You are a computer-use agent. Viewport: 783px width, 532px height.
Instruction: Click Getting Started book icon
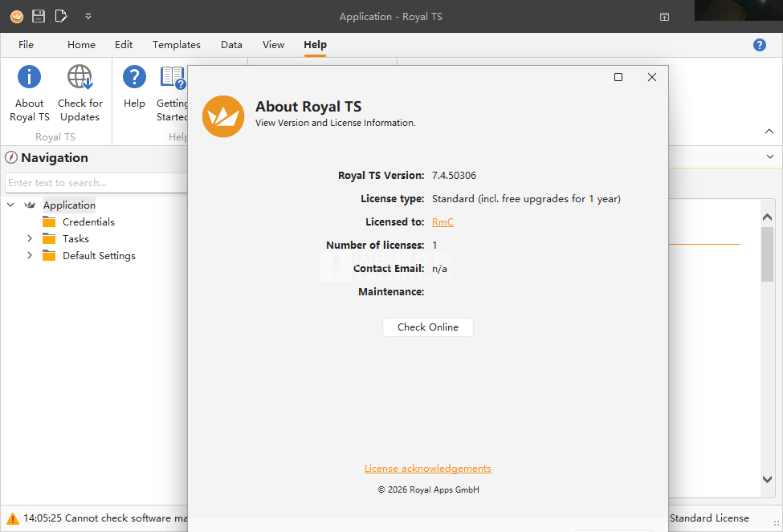tap(173, 78)
